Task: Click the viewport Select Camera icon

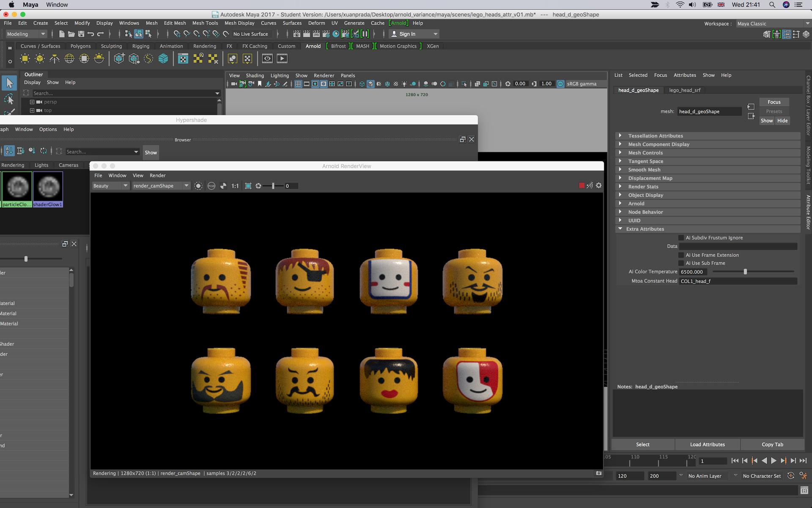Action: 234,84
